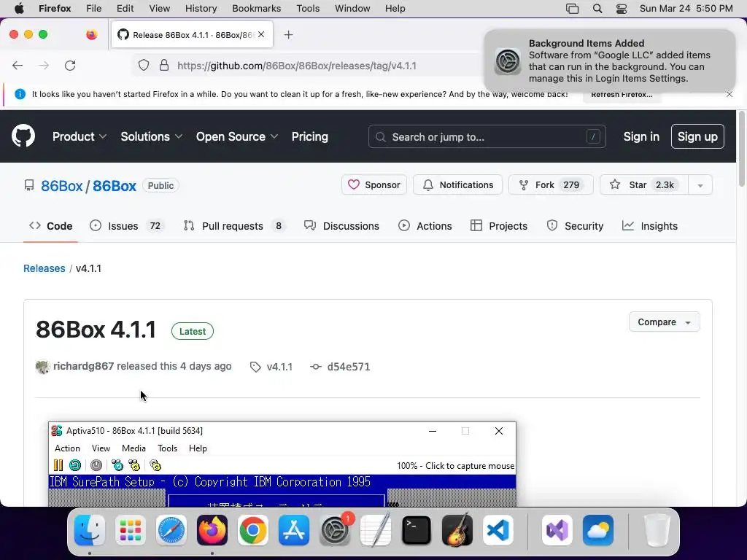The image size is (747, 560).
Task: Open Visual Studio Code from the Dock
Action: [x=498, y=530]
